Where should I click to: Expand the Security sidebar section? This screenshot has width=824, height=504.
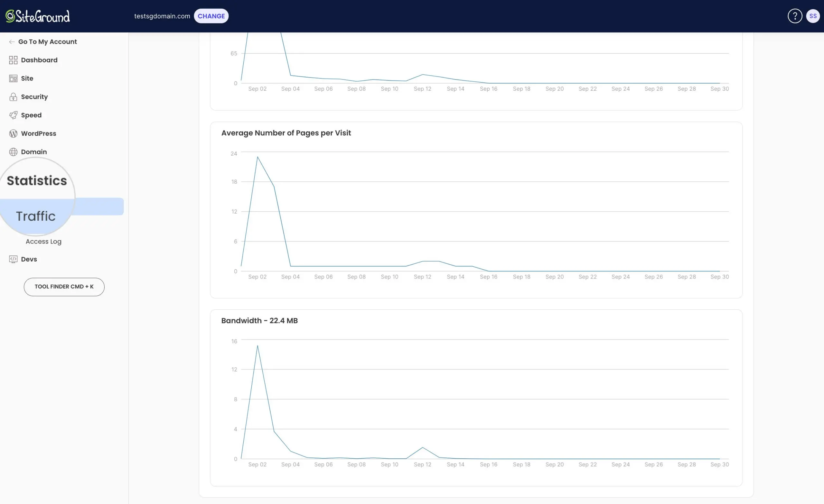coord(34,97)
